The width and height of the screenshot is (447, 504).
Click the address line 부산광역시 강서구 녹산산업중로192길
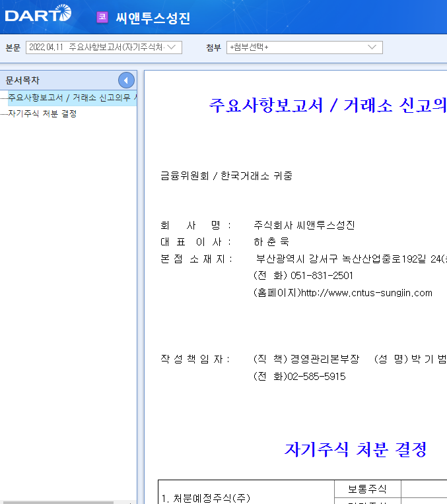(x=341, y=259)
